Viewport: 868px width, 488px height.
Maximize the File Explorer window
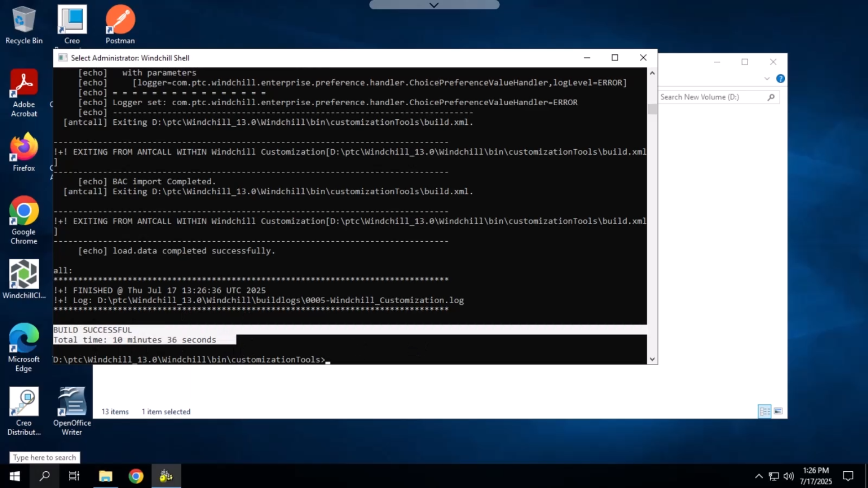tap(745, 62)
